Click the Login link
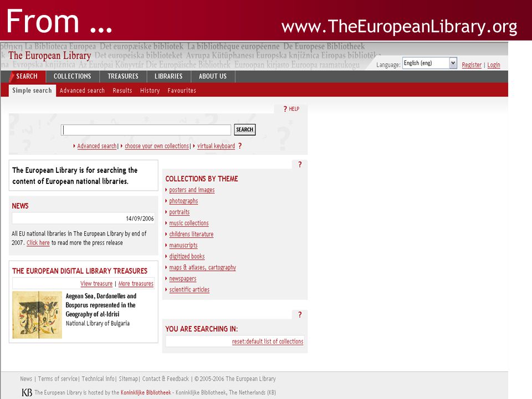The height and width of the screenshot is (399, 532). (494, 65)
